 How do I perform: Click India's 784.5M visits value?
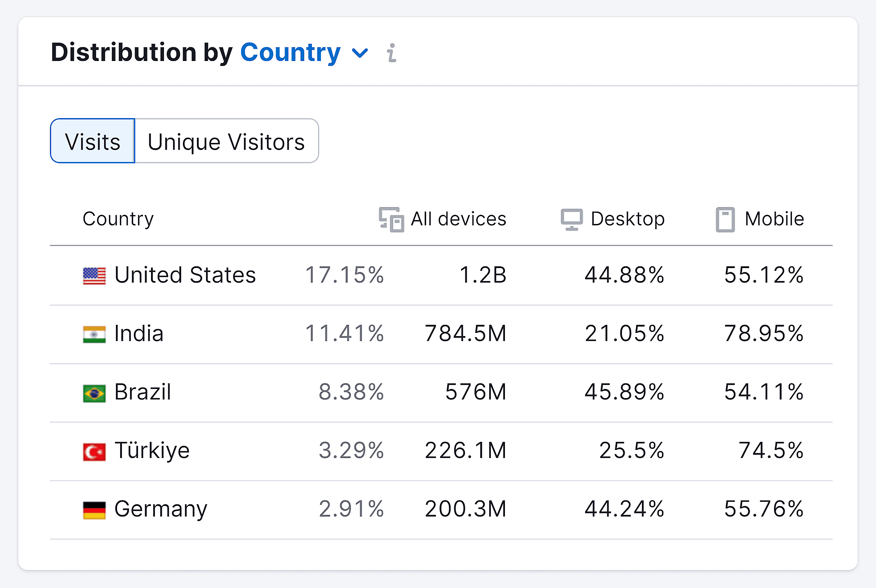pyautogui.click(x=465, y=333)
